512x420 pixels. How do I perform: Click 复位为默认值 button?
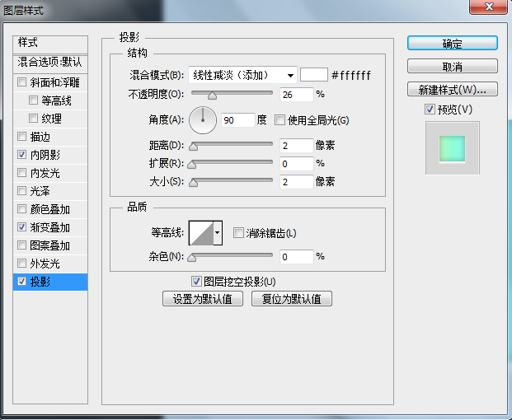[292, 299]
